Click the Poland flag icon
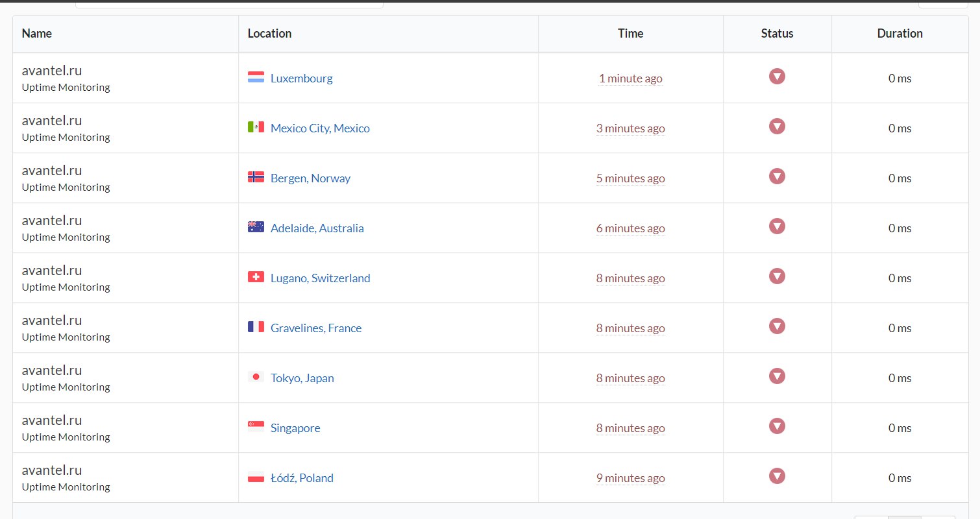Screen dimensions: 980x519 click(256, 477)
